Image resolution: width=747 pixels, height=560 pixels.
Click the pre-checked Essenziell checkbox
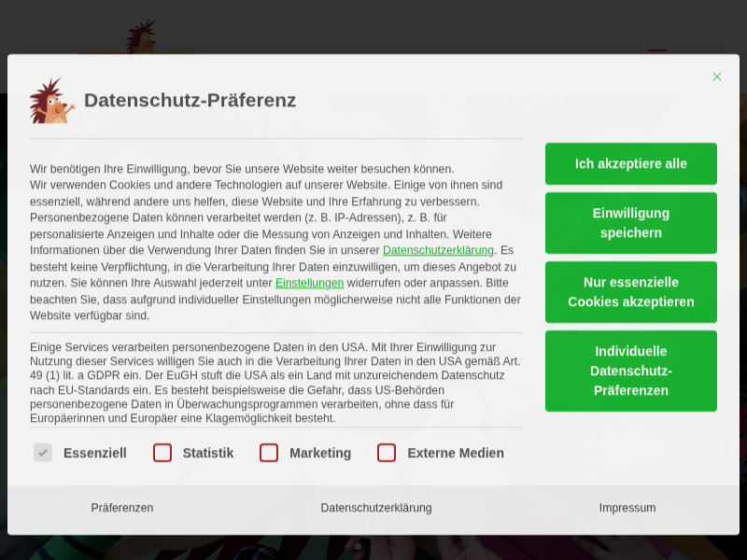(x=43, y=453)
